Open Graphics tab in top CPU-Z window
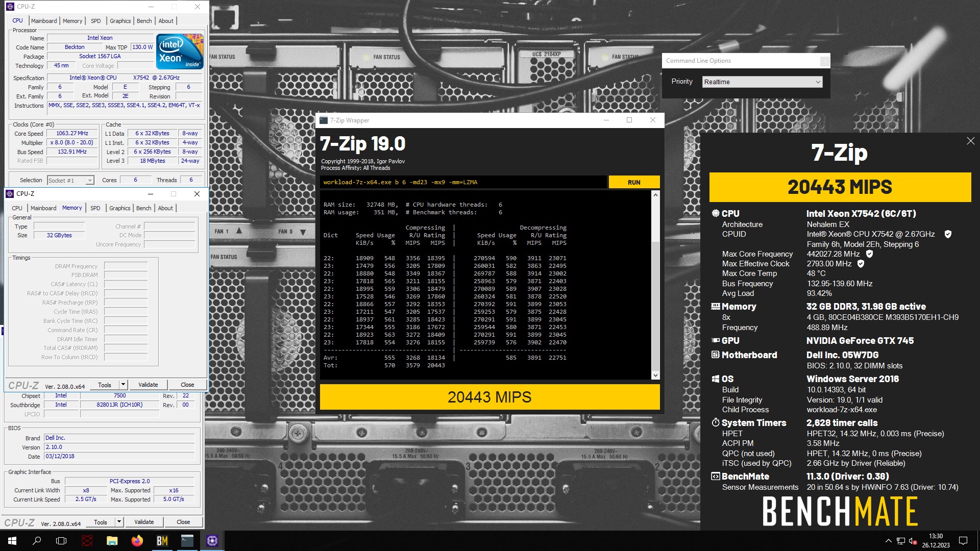This screenshot has width=980, height=551. pos(120,21)
